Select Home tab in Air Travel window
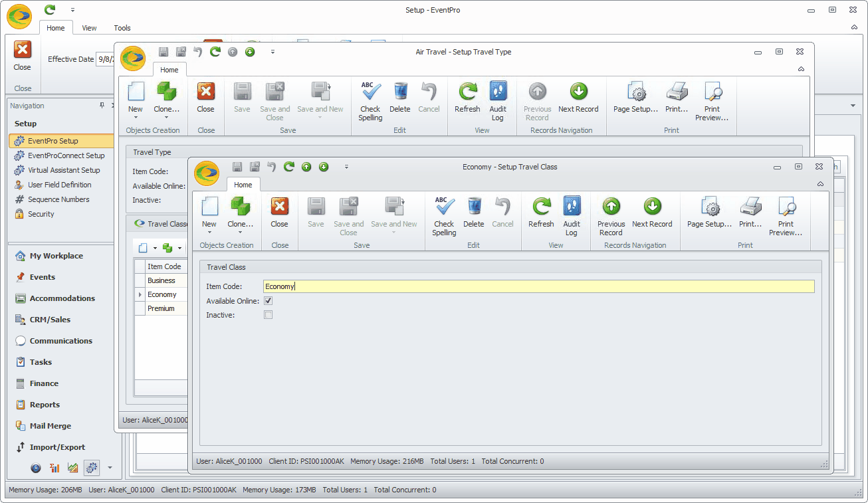Viewport: 868px width, 503px height. [x=169, y=70]
